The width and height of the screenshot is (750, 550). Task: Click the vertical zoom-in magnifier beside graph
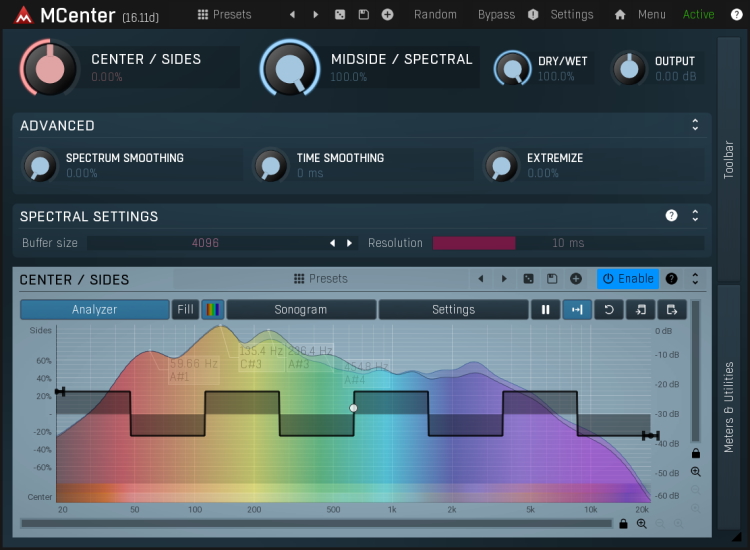[x=696, y=472]
